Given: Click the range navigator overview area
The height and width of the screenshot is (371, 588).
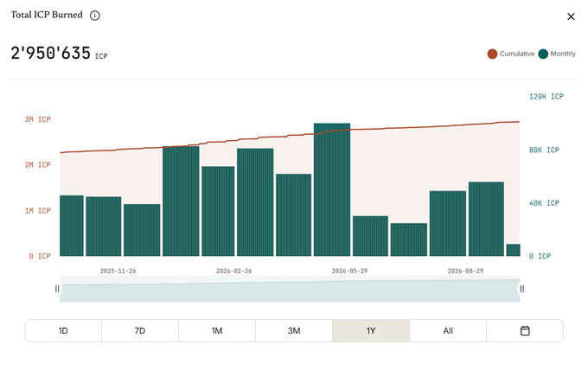Looking at the screenshot, I should [290, 289].
